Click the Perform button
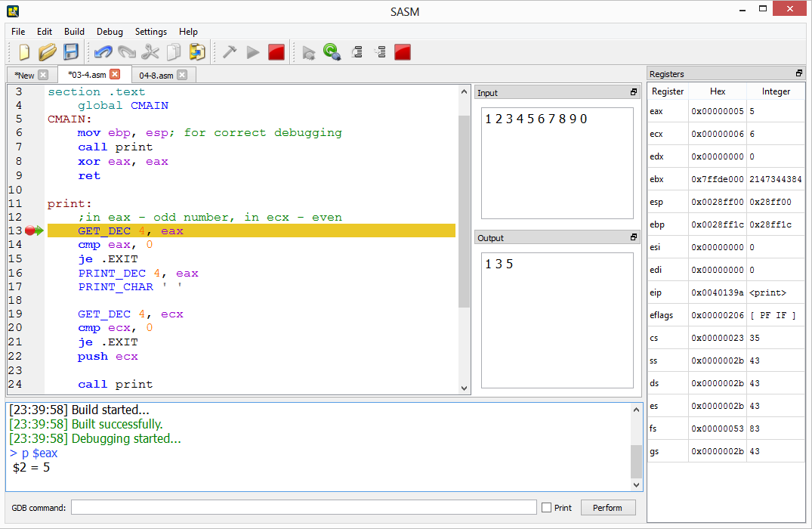812x529 pixels. pyautogui.click(x=608, y=508)
